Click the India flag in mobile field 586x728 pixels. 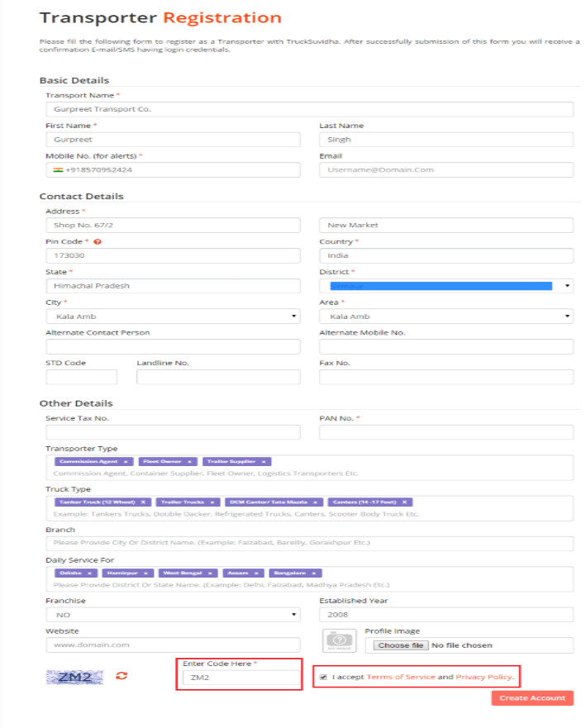click(58, 169)
